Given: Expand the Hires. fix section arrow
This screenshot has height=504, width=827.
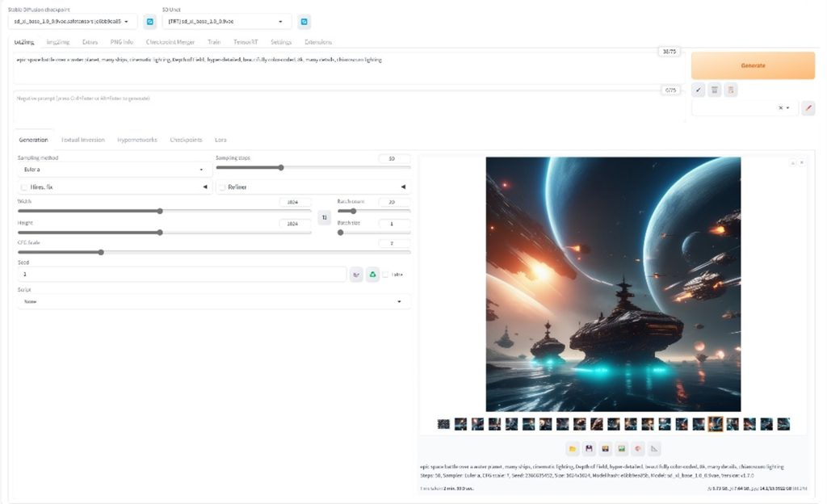Looking at the screenshot, I should coord(205,187).
